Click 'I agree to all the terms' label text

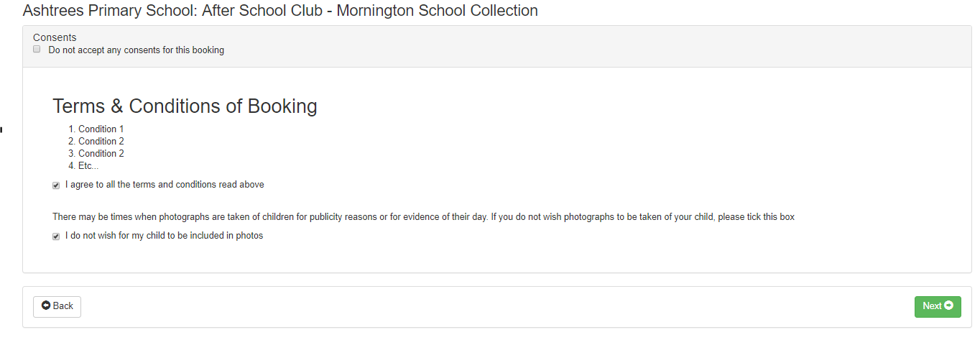pyautogui.click(x=165, y=185)
